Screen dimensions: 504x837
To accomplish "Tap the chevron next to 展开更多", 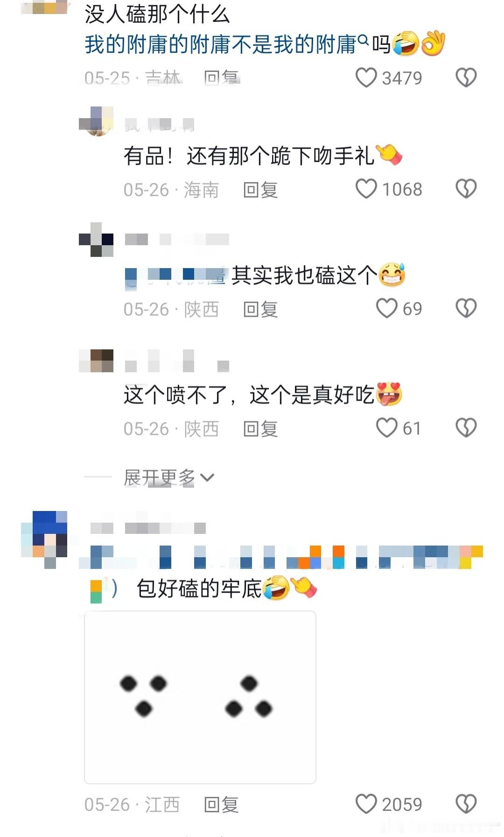I will 207,477.
